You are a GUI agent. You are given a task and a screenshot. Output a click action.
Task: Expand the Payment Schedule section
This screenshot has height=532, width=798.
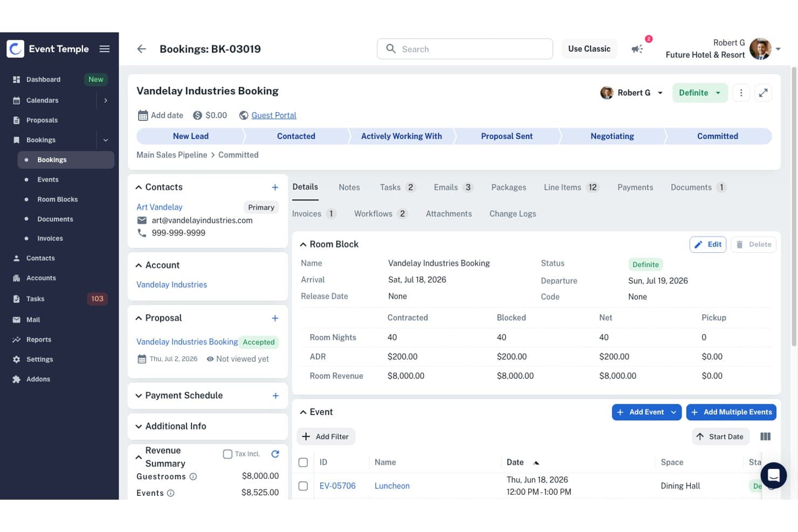click(139, 396)
